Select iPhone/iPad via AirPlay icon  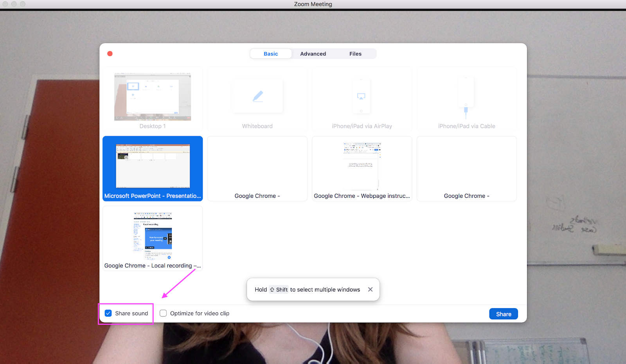click(x=362, y=96)
